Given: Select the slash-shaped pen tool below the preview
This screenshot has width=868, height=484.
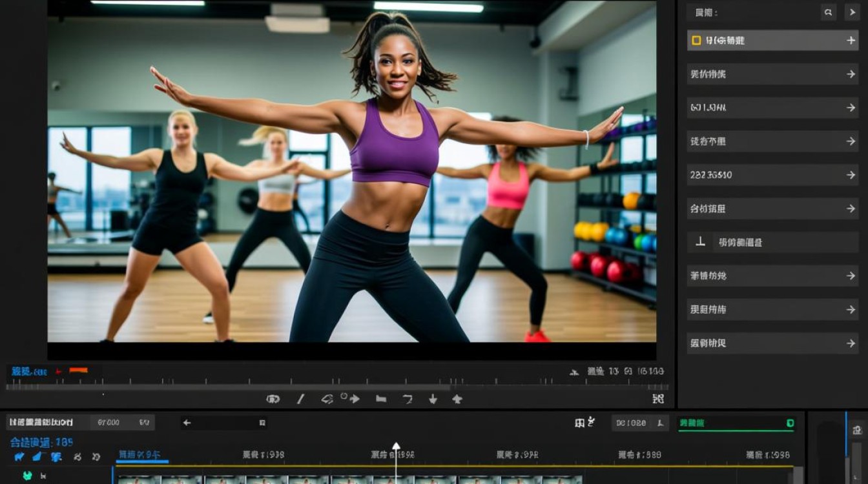Looking at the screenshot, I should click(x=300, y=399).
